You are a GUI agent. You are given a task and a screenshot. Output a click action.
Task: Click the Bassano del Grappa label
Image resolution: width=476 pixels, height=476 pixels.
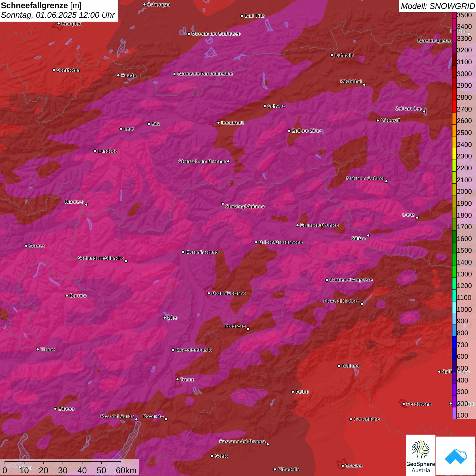pyautogui.click(x=242, y=441)
